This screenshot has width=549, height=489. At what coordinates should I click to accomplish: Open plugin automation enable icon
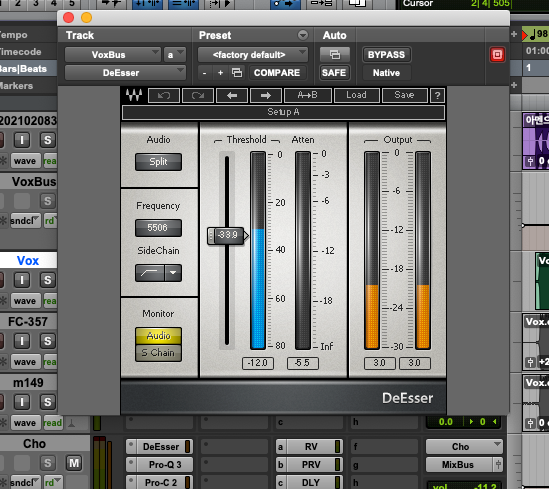coord(335,55)
